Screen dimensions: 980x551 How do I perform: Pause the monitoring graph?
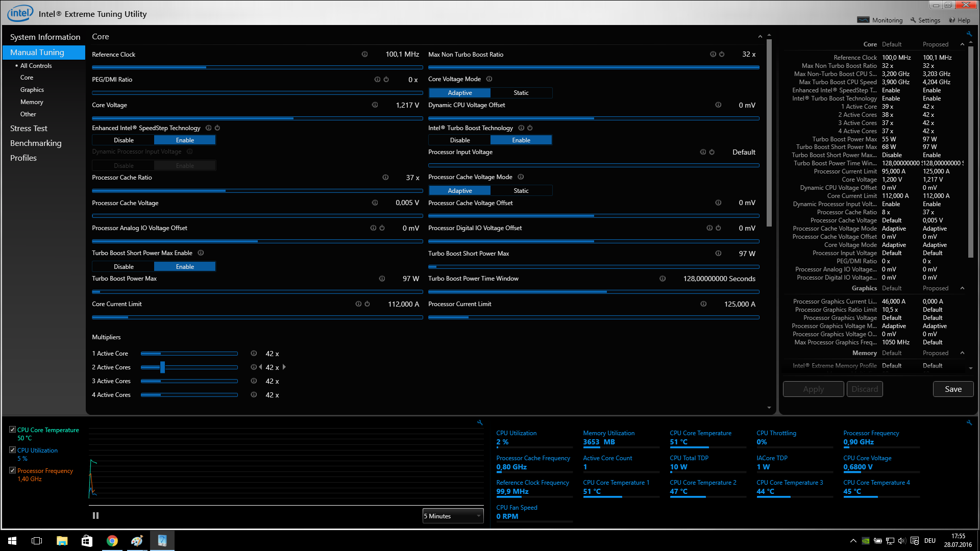click(95, 515)
